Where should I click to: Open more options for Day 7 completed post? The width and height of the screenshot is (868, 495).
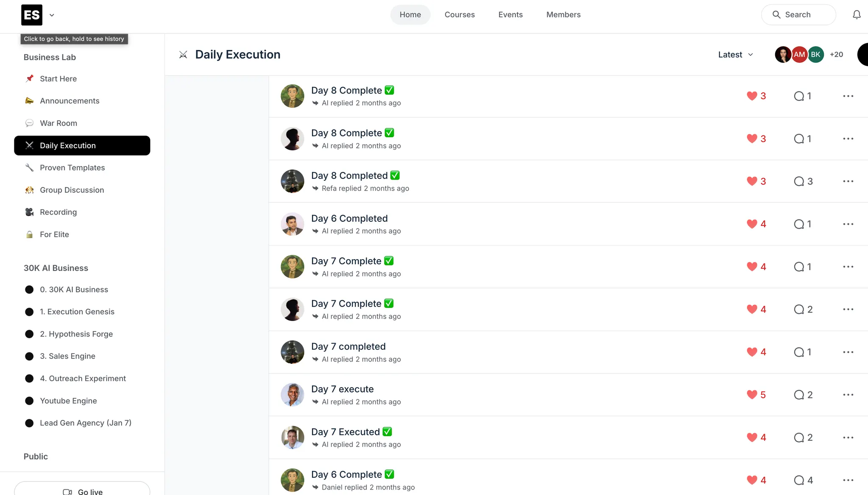click(848, 352)
